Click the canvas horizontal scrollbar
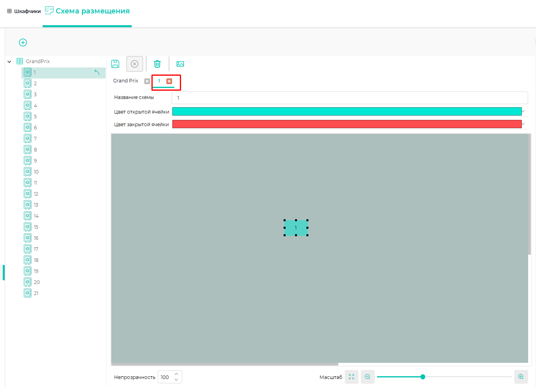536x392 pixels. tap(225, 364)
